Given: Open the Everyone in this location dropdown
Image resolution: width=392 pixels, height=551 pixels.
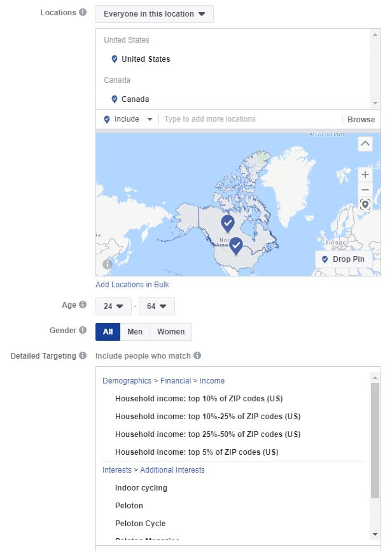Looking at the screenshot, I should coord(155,14).
